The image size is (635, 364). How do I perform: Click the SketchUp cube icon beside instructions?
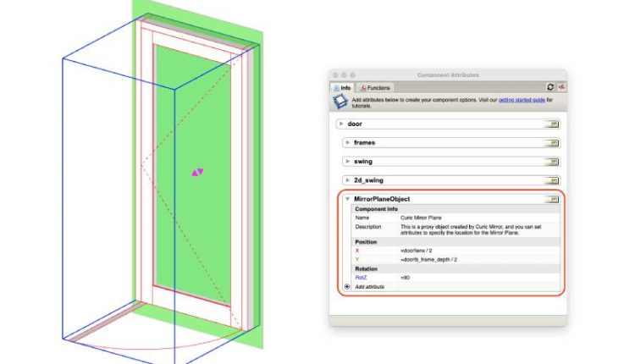click(339, 103)
